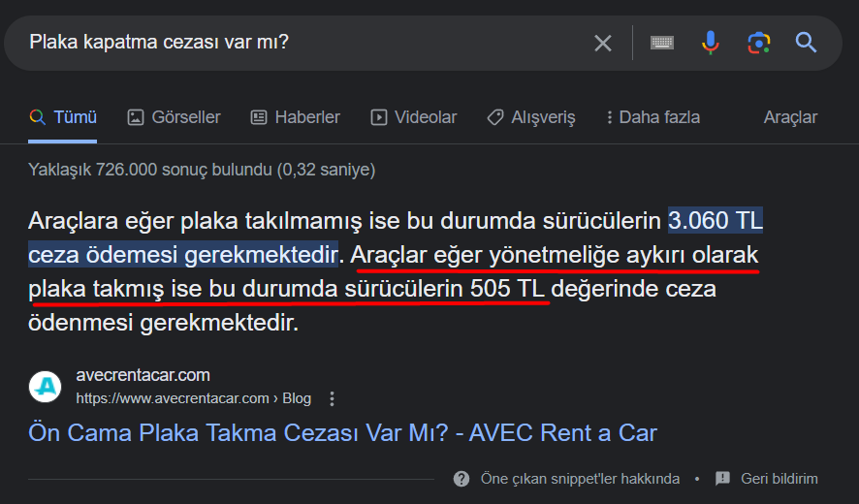The height and width of the screenshot is (504, 859).
Task: Open three-dot menu beside avecrentacar result
Action: tap(333, 398)
